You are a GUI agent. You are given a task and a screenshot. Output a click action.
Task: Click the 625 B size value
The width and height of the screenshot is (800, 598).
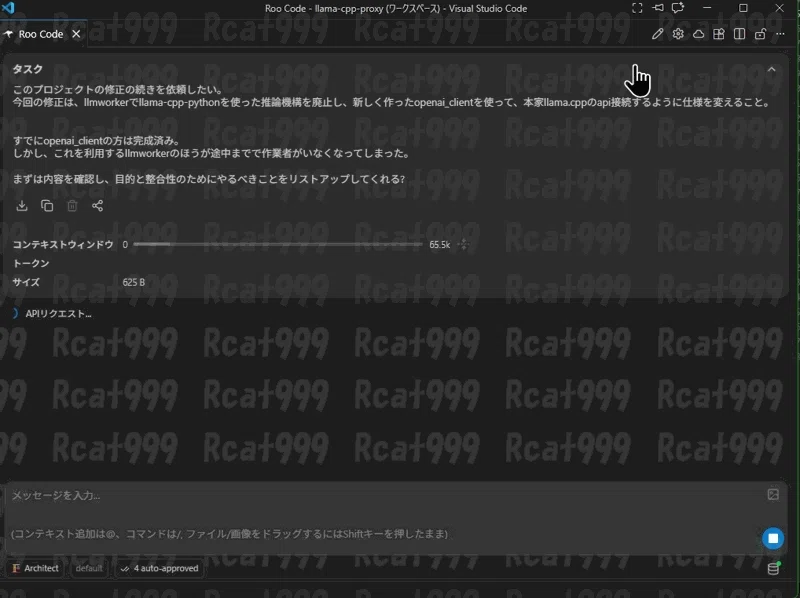[134, 282]
